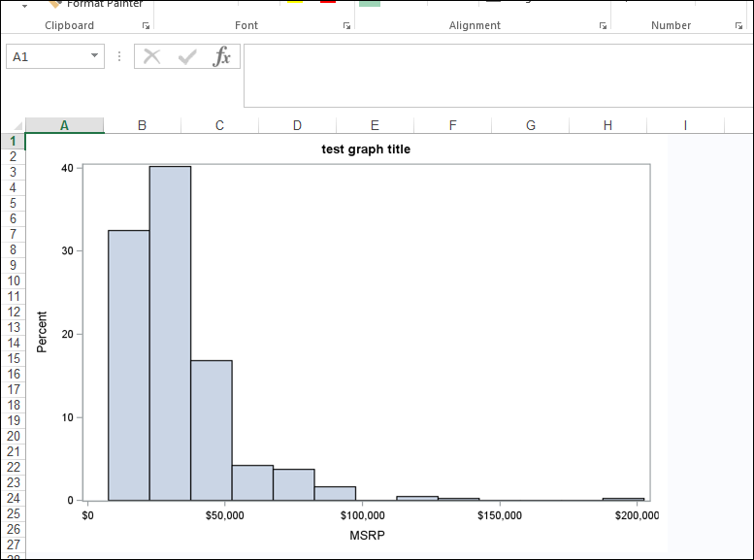Select row 1 header
Image resolution: width=754 pixels, height=560 pixels.
[13, 142]
